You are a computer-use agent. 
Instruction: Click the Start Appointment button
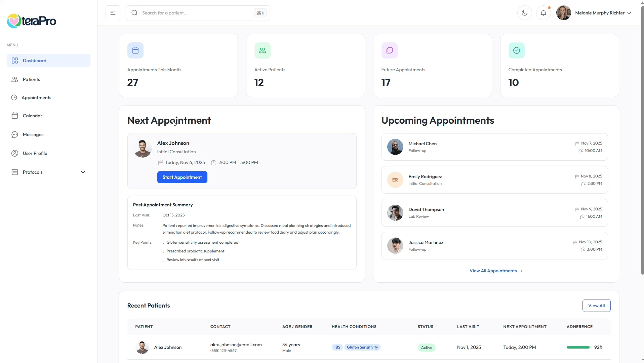click(x=182, y=177)
